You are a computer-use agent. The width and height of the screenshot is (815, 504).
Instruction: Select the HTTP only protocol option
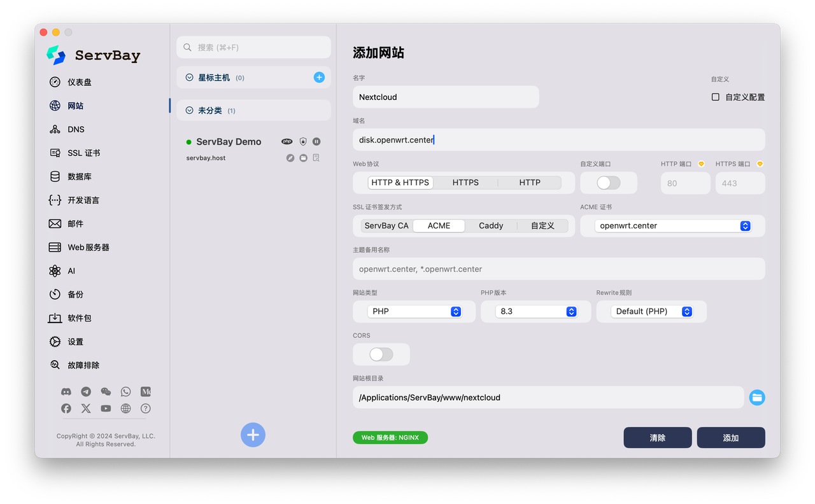point(530,182)
